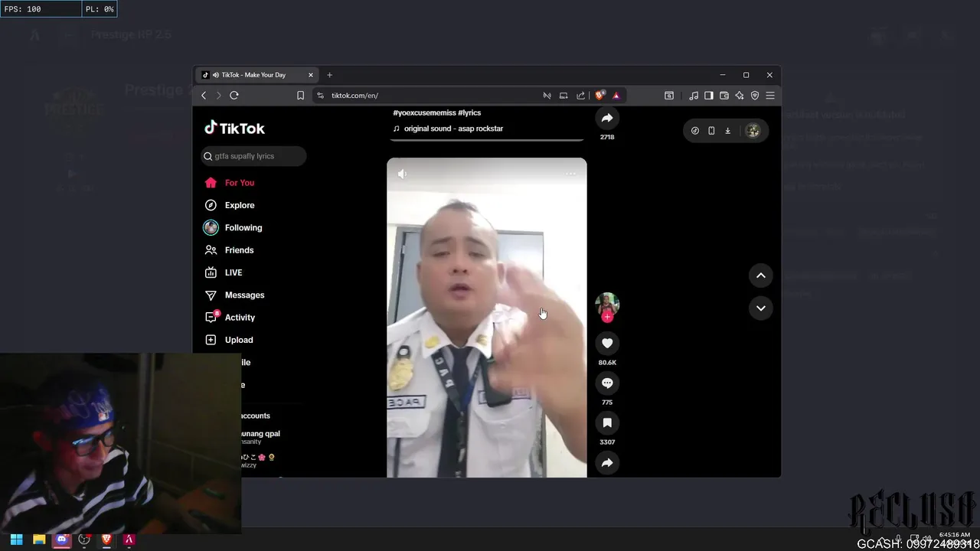
Task: Open File Explorer from taskbar
Action: tap(39, 540)
